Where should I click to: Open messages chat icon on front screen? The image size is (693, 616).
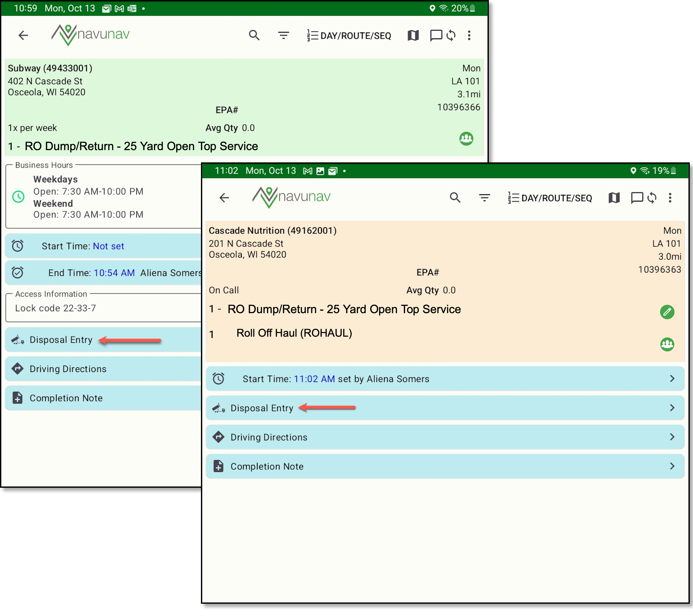(636, 197)
